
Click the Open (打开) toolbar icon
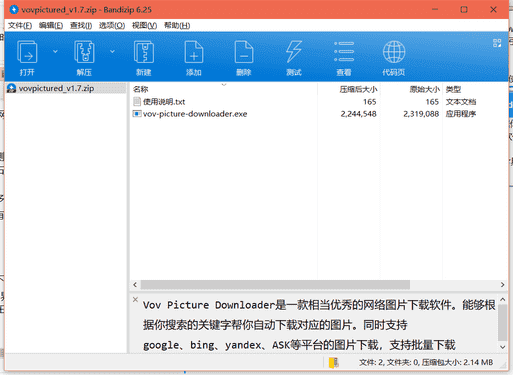(27, 52)
